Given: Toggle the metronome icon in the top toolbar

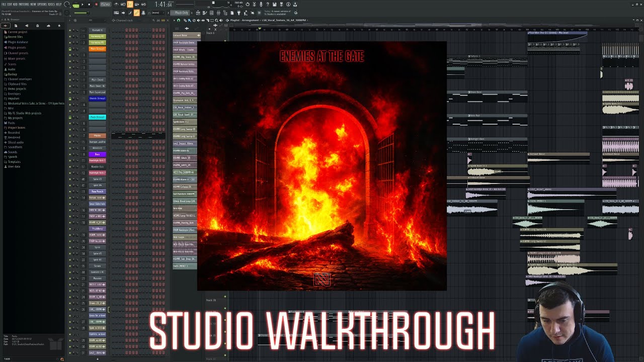Looking at the screenshot, I should coord(116,5).
